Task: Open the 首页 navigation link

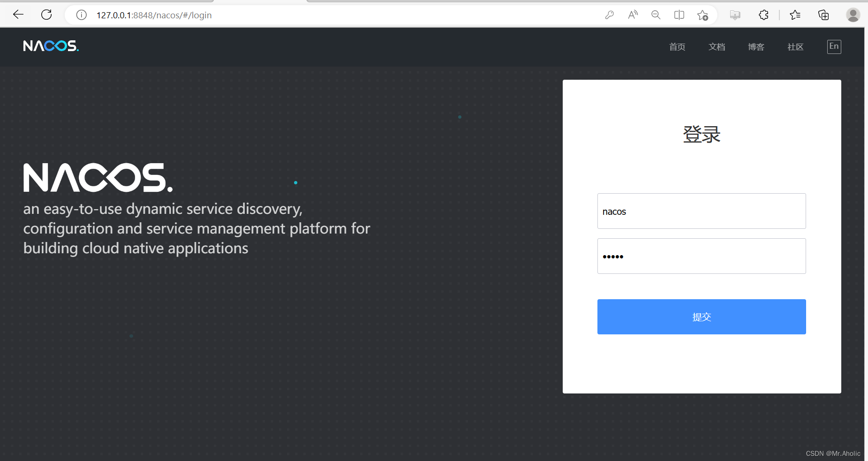Action: [x=677, y=47]
